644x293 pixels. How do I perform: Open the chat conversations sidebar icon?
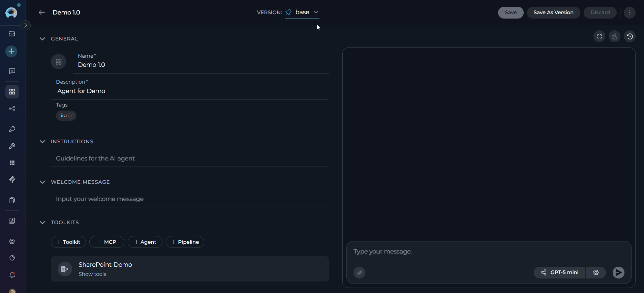[12, 71]
